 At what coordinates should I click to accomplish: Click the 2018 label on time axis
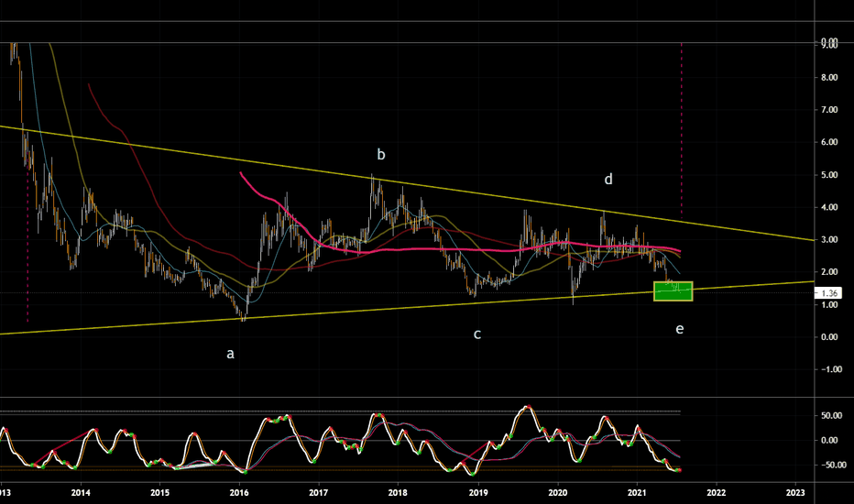coord(398,493)
